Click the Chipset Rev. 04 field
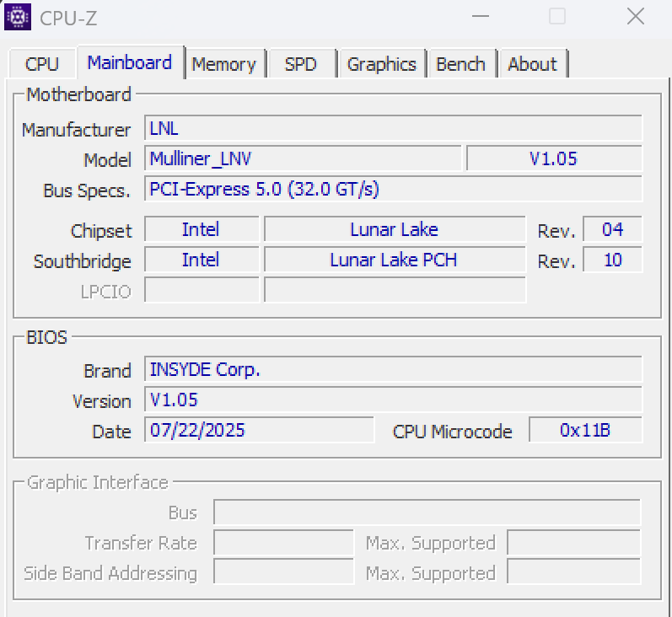The height and width of the screenshot is (617, 672). [x=612, y=229]
